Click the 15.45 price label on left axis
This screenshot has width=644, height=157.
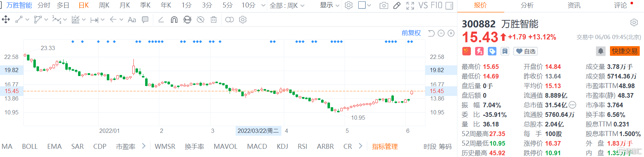click(x=12, y=91)
